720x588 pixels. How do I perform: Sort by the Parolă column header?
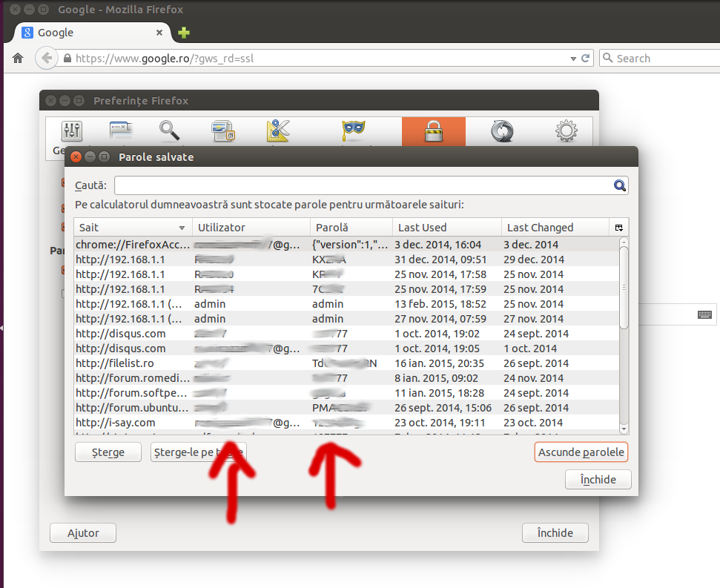coord(351,228)
